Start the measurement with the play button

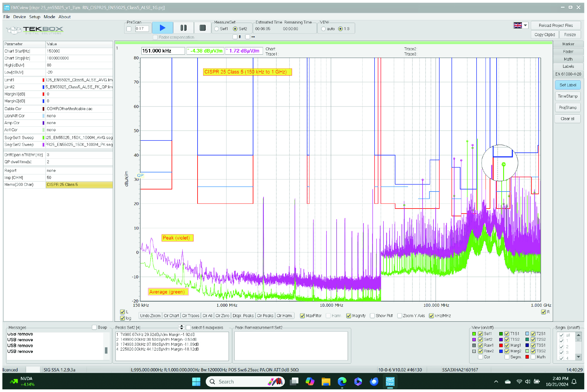162,28
